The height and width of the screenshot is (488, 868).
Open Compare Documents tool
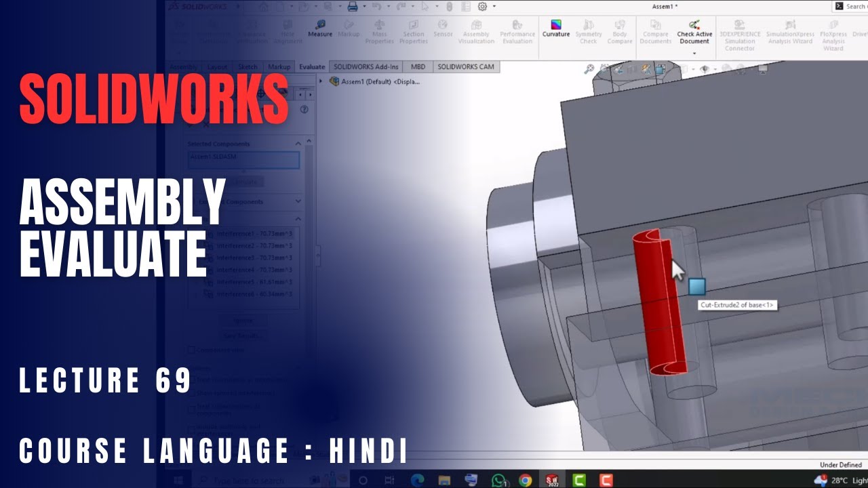coord(656,33)
